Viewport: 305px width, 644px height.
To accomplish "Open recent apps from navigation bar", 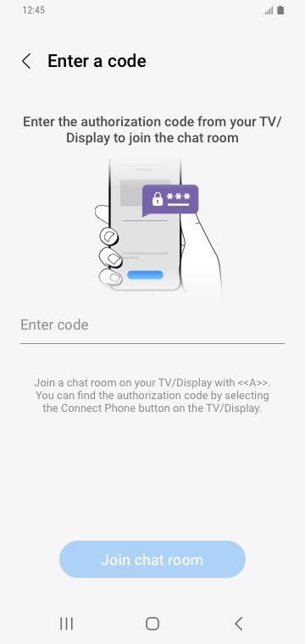I will tap(66, 624).
